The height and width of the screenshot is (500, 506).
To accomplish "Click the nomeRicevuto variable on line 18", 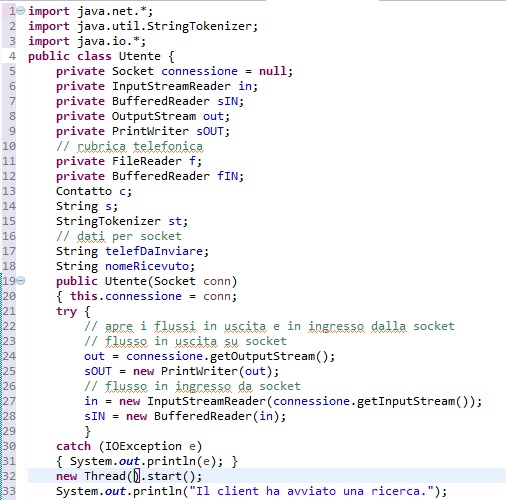I will coord(147,266).
